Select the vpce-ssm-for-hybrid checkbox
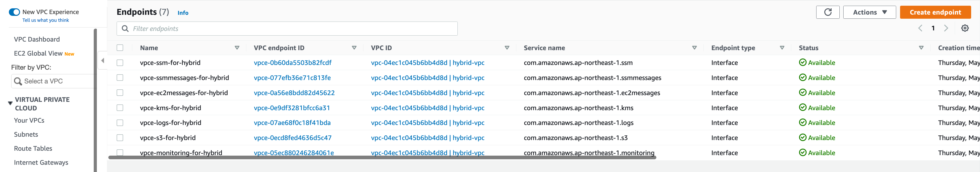This screenshot has height=172, width=980. coord(121,62)
